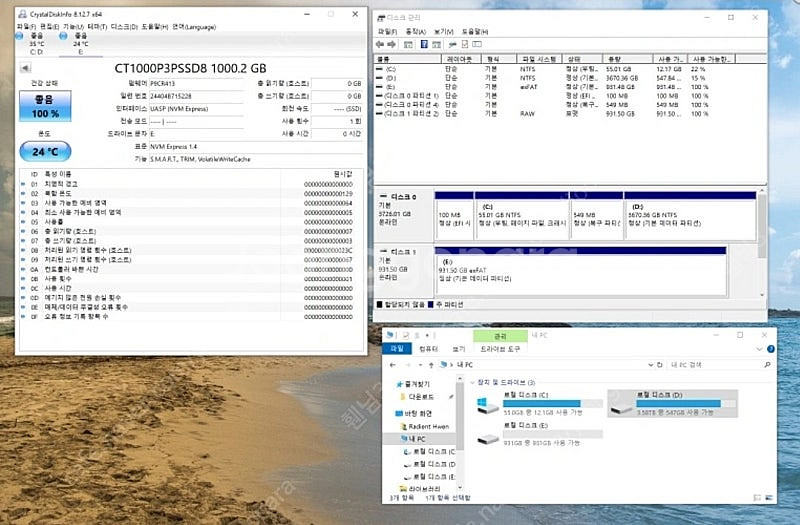Open the 테마(T) menu in CrystalDiskInfo
Viewport: 800px width, 525px height.
click(x=97, y=27)
